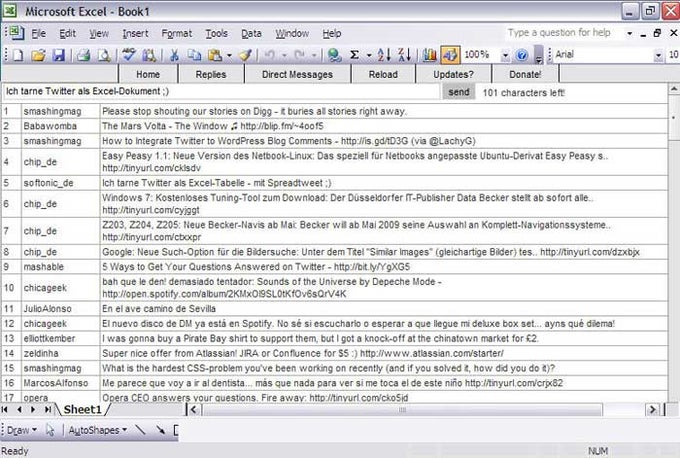Expand the Redo history dropdown arrow
The height and width of the screenshot is (458, 680).
(314, 56)
